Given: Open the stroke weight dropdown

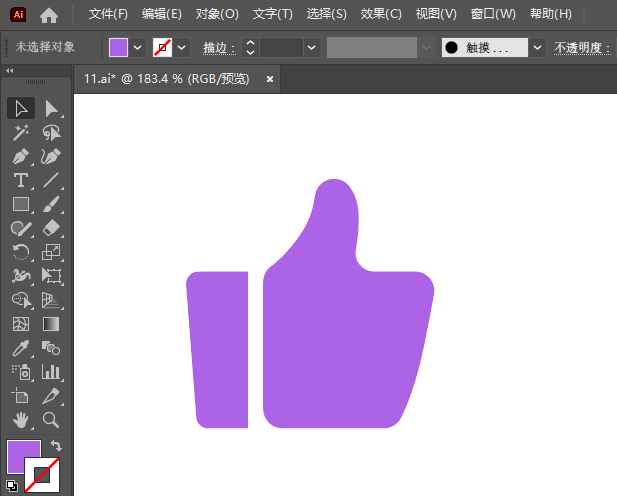Looking at the screenshot, I should (312, 48).
